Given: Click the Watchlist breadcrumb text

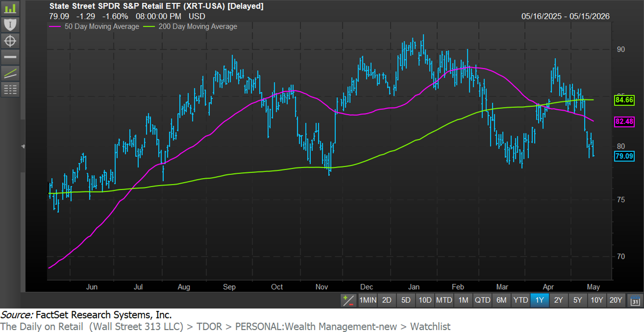Looking at the screenshot, I should point(430,326).
